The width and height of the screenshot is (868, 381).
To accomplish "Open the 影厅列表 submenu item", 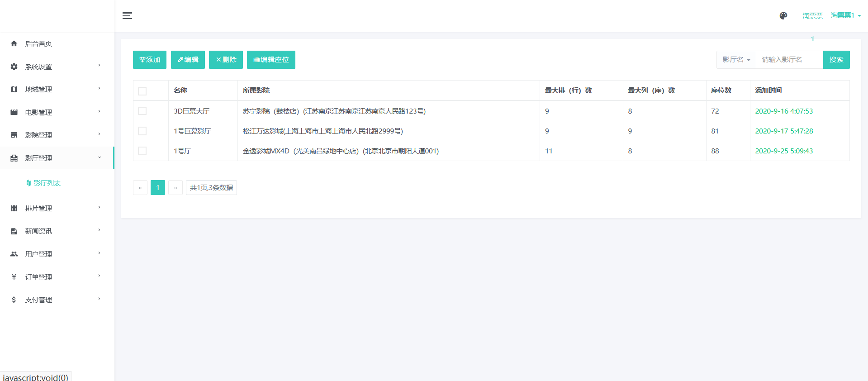I will (x=47, y=183).
